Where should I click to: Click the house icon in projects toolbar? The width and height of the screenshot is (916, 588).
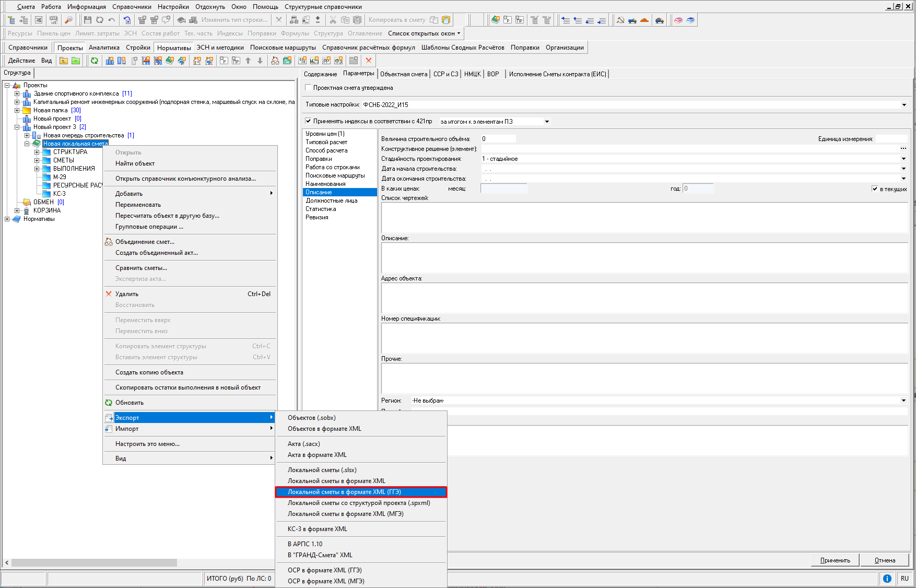197,61
